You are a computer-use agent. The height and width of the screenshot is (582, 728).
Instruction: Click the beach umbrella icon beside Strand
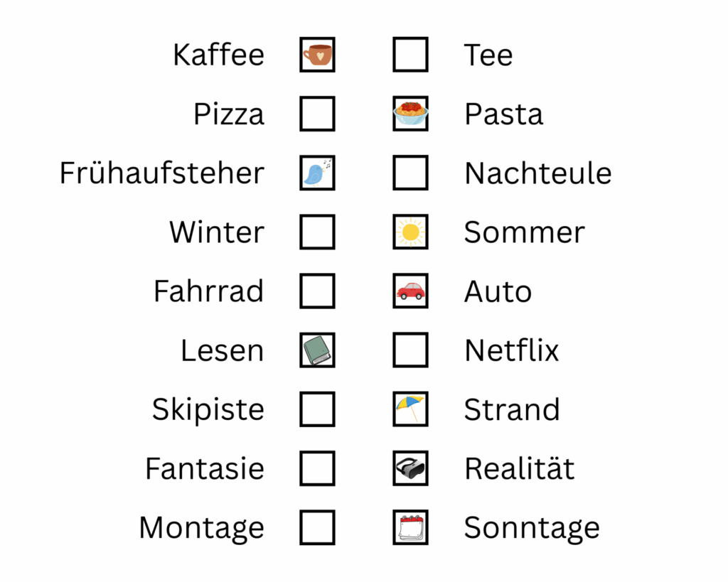coord(411,409)
